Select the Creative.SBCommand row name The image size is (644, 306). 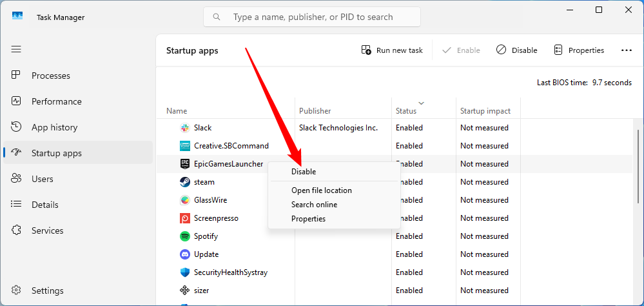click(231, 146)
